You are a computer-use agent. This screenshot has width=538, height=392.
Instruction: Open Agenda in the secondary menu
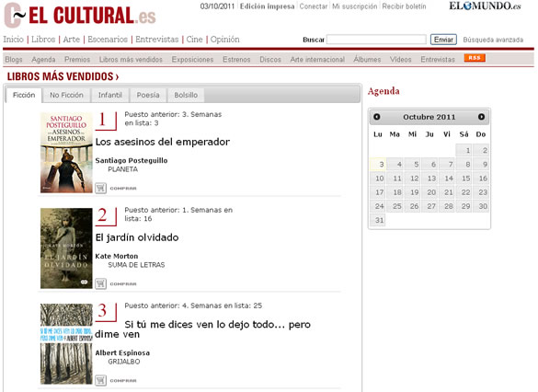click(x=43, y=60)
